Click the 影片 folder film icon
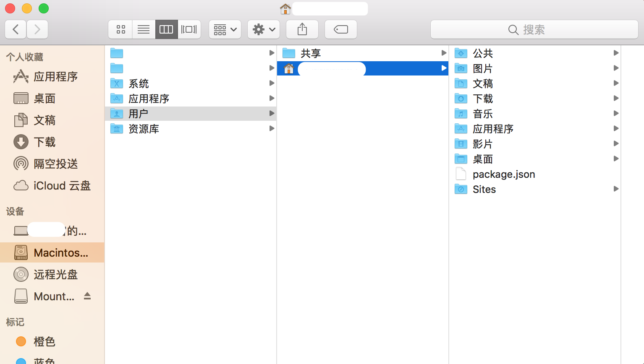The height and width of the screenshot is (364, 644). click(461, 144)
